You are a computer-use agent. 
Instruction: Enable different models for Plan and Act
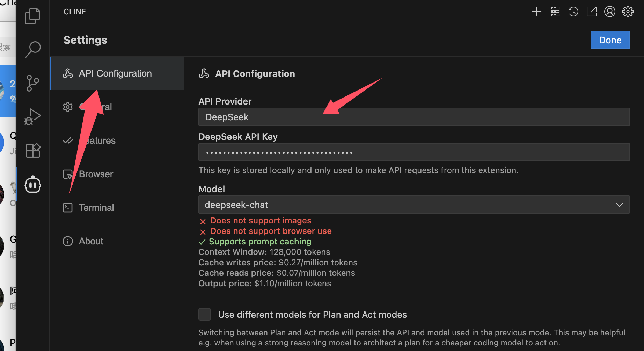click(x=205, y=314)
